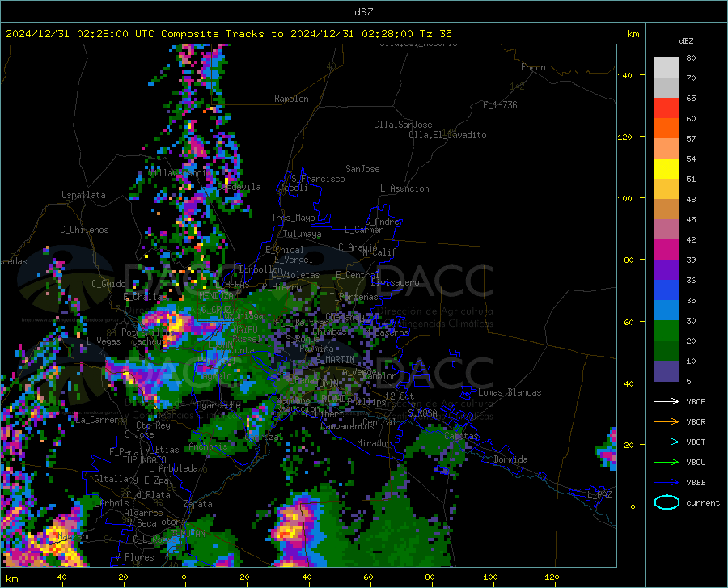Click the TUPUNGATO map label

tap(145, 460)
